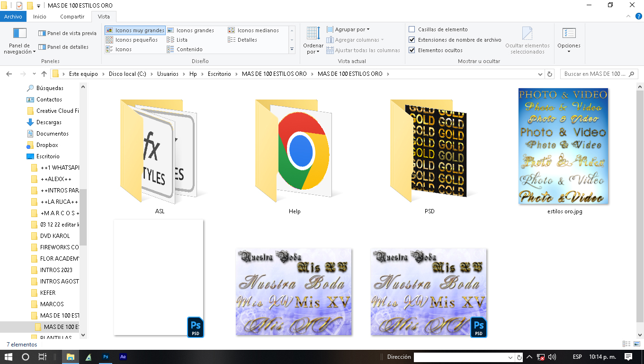Switch to the plain Iconos layout
644x364 pixels.
[119, 49]
